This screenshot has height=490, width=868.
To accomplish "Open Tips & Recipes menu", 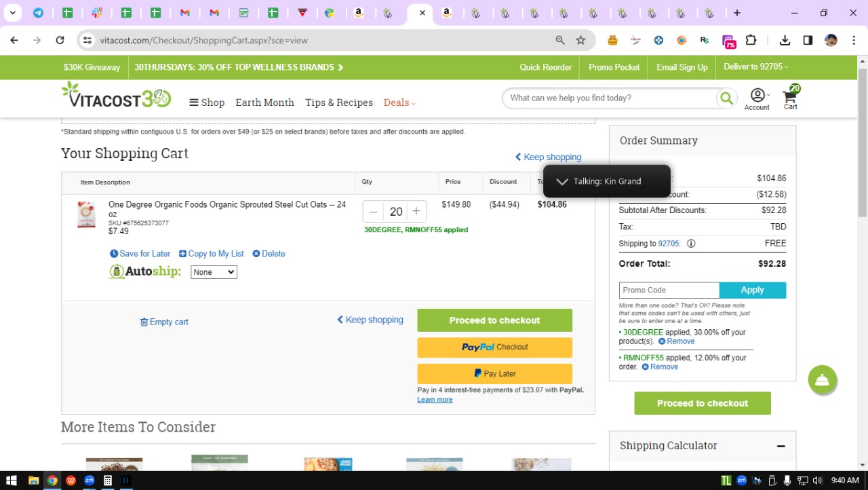I will pos(339,102).
